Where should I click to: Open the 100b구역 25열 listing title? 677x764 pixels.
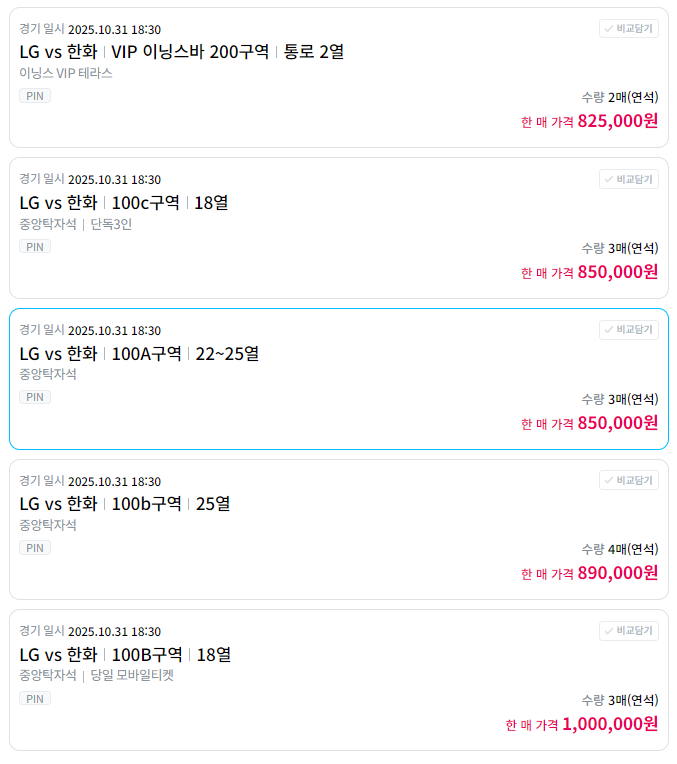(x=125, y=504)
